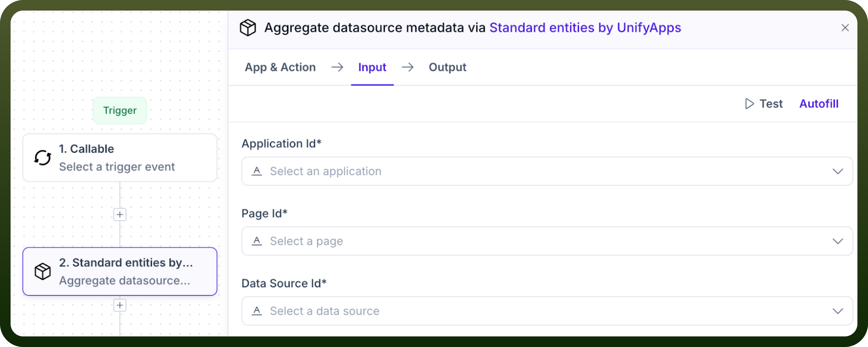The image size is (868, 347).
Task: Click the text-type icon in Page Id field
Action: (x=257, y=241)
